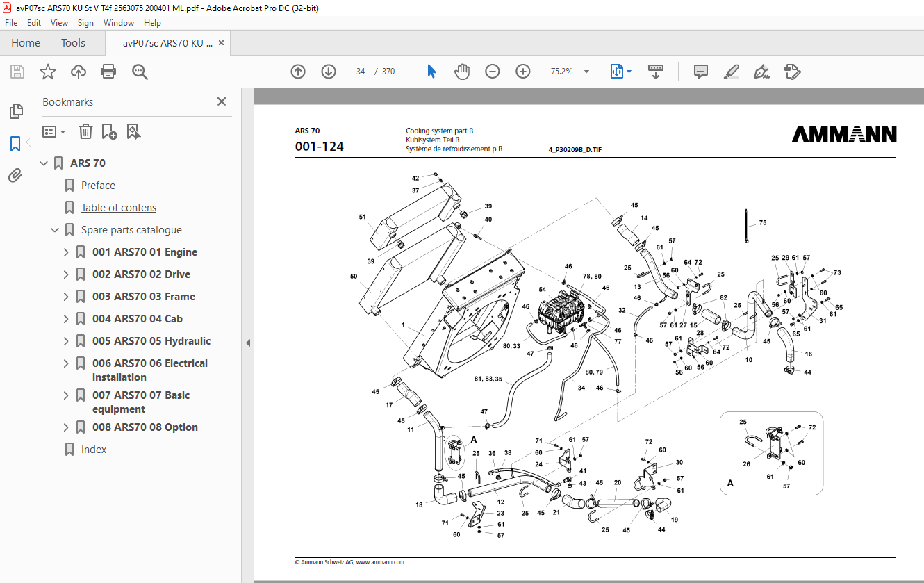Click the Redact/stamp tool icon
Viewport: 924px width, 583px height.
pos(793,72)
